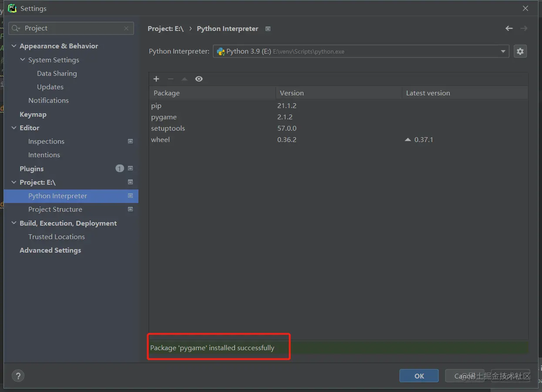This screenshot has height=392, width=542.
Task: Collapse the Editor section
Action: [14, 128]
